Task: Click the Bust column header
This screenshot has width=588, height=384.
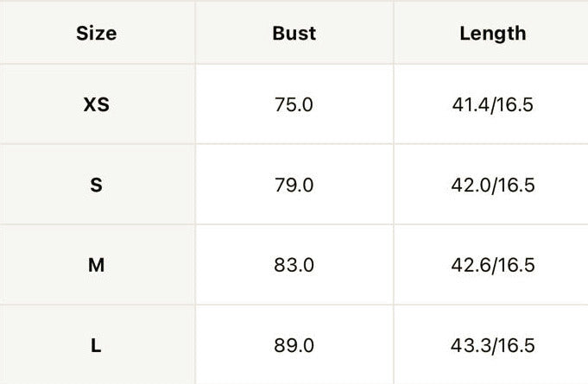Action: 294,34
